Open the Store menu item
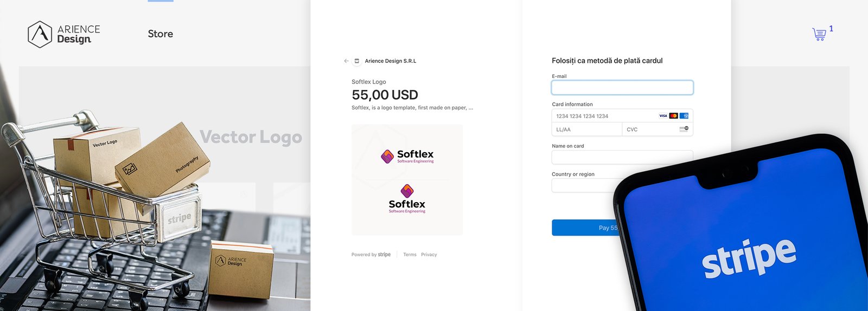This screenshot has width=868, height=311. pyautogui.click(x=161, y=34)
